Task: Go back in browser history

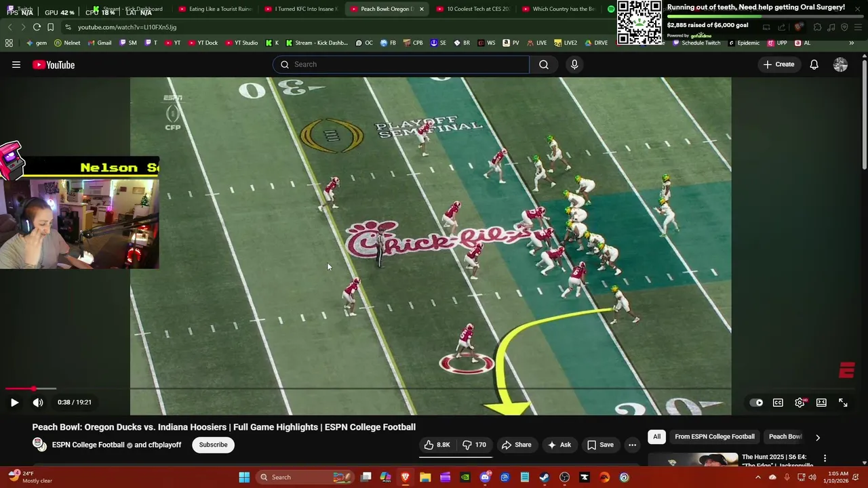Action: tap(9, 27)
